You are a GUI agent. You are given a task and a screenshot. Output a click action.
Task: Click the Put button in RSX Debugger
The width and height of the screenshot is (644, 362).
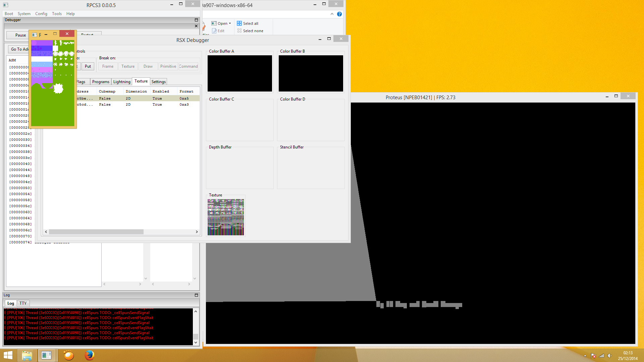[x=88, y=66]
